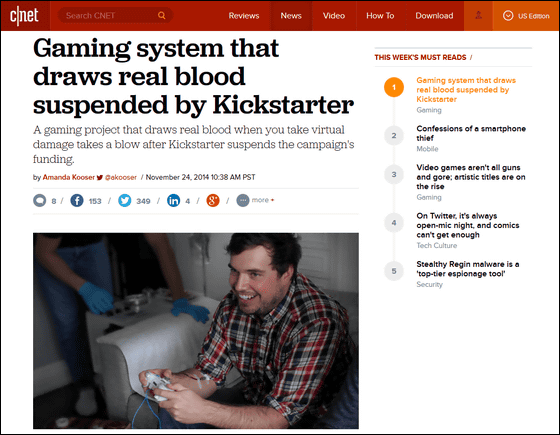Viewport: 560px width, 435px height.
Task: Share article on Facebook
Action: point(77,200)
